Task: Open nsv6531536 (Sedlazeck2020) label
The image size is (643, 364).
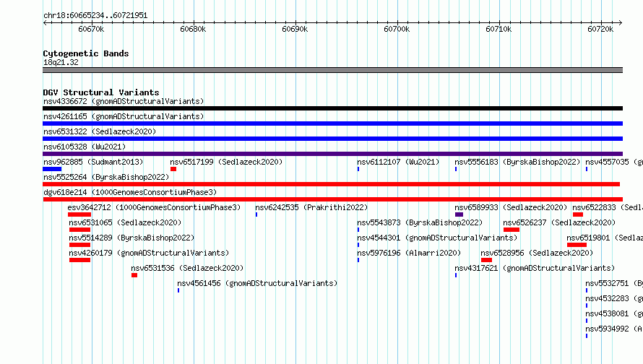Action: [x=187, y=268]
